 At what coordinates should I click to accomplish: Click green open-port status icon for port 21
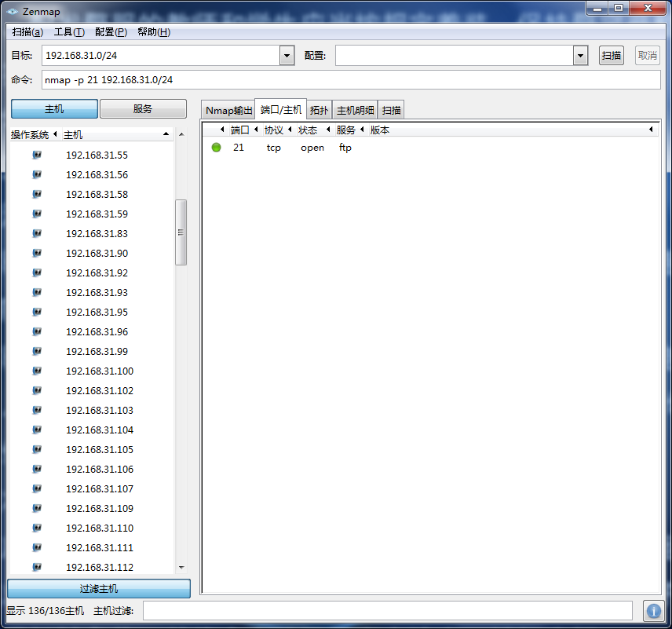pos(217,148)
